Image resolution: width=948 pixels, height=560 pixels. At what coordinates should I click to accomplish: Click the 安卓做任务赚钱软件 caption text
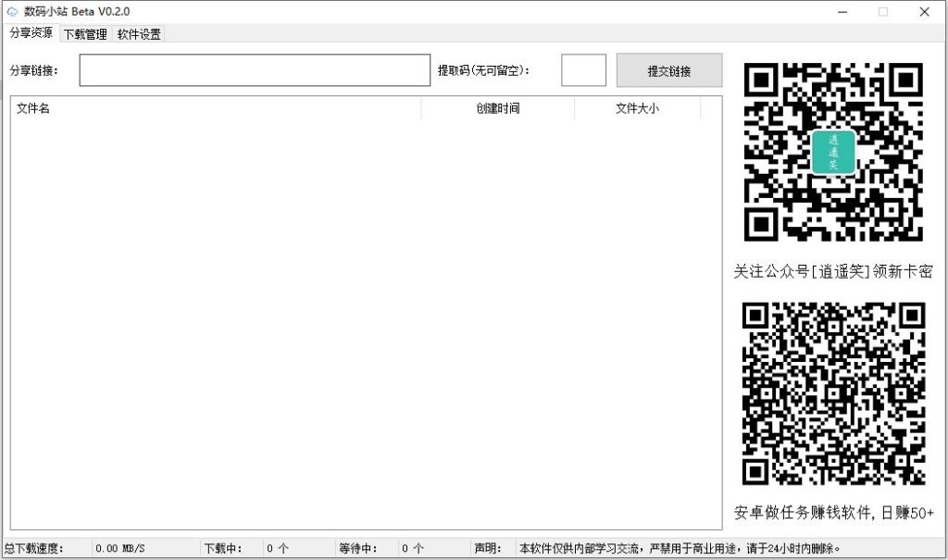coord(834,513)
